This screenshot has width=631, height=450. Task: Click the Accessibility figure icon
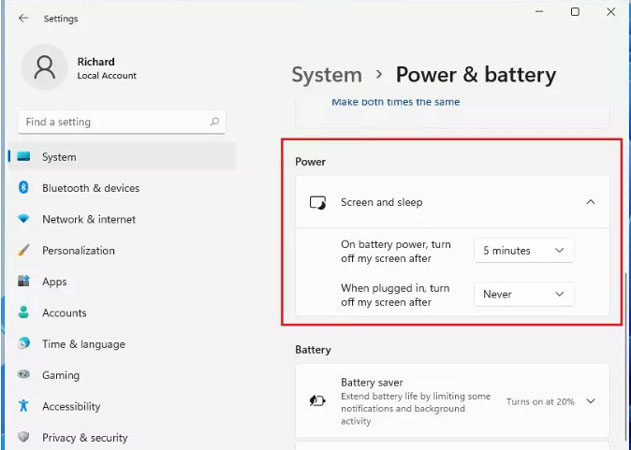point(24,406)
